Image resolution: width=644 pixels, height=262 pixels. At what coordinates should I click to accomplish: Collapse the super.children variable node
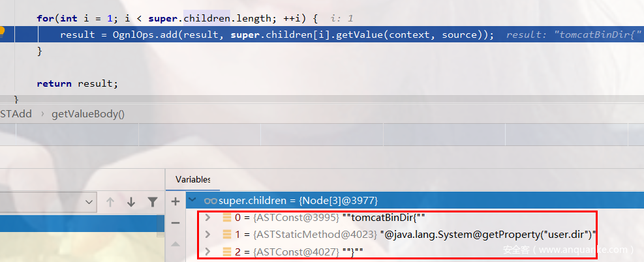coord(192,201)
